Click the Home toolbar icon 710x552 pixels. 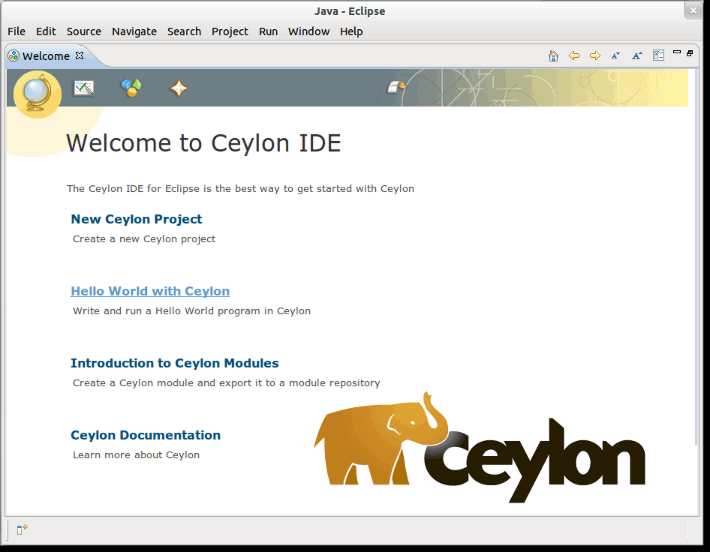[553, 56]
